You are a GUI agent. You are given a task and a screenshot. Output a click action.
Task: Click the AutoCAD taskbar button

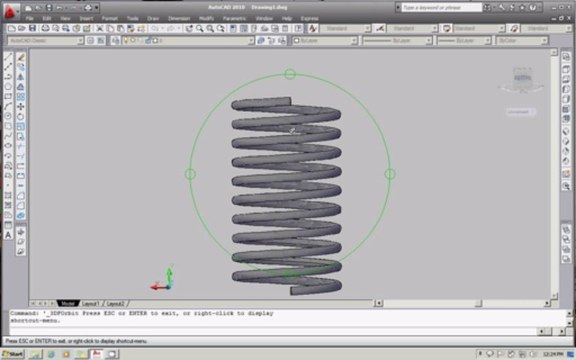(96, 354)
